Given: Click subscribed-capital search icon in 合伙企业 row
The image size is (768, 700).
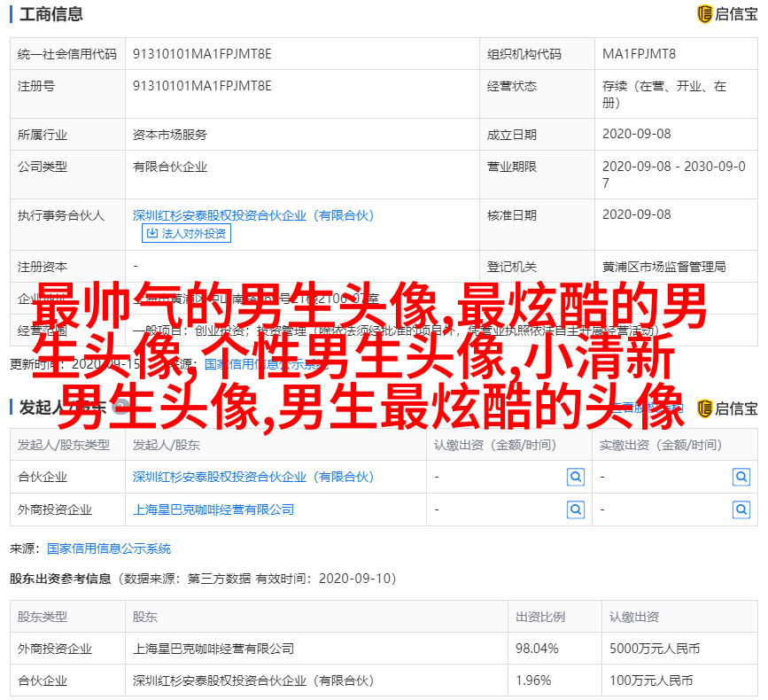Looking at the screenshot, I should 576,477.
